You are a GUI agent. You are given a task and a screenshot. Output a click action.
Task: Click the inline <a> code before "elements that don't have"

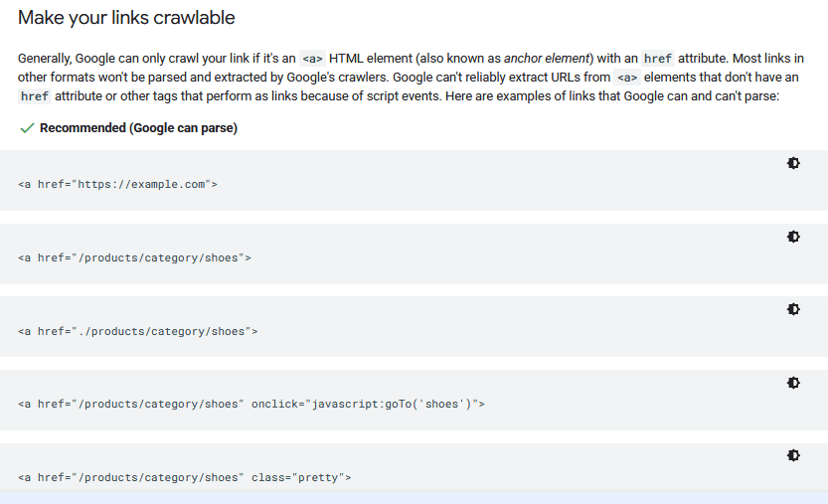point(627,78)
